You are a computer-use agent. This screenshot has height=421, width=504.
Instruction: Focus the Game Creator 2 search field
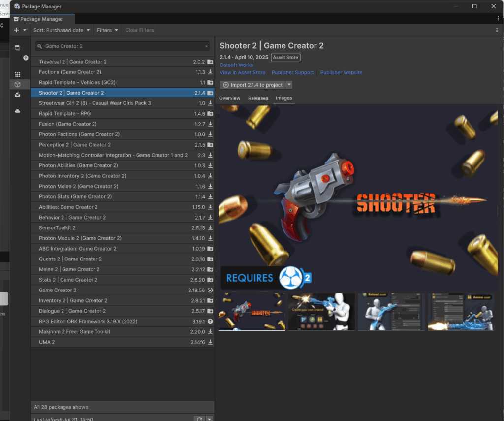[x=122, y=46]
